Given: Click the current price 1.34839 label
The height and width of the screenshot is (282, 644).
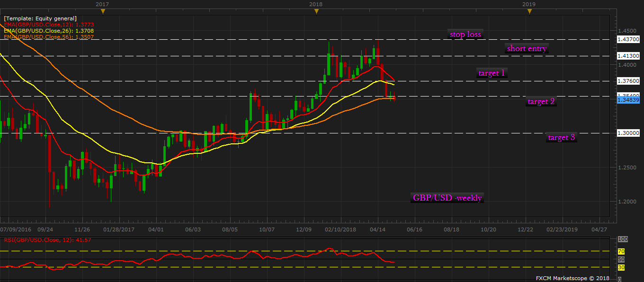Looking at the screenshot, I should (x=628, y=100).
